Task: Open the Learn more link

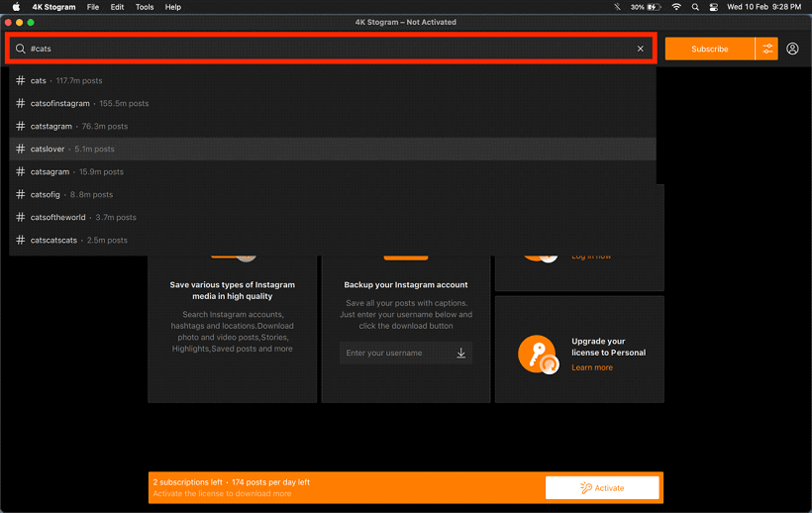Action: [592, 367]
